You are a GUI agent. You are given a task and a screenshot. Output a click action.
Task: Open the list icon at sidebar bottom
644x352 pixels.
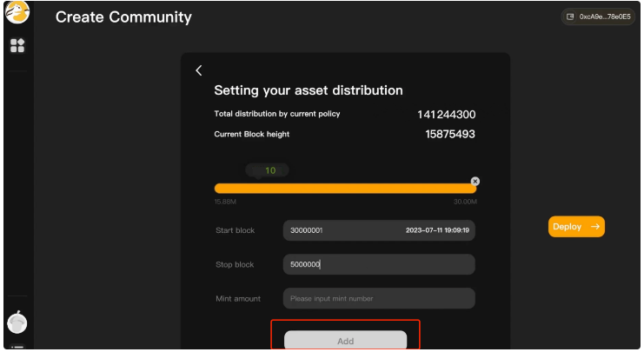(17, 347)
